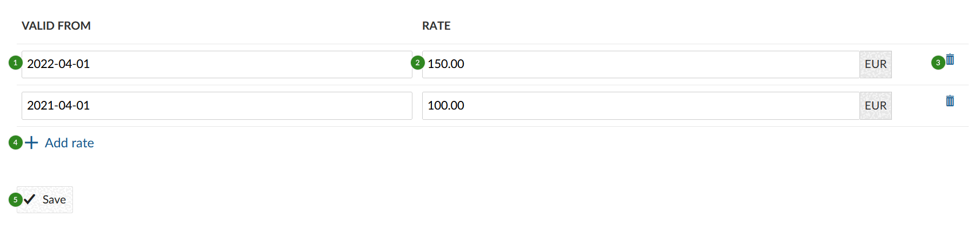The width and height of the screenshot is (980, 238).
Task: Click the green badge numbered 5
Action: coord(15,200)
